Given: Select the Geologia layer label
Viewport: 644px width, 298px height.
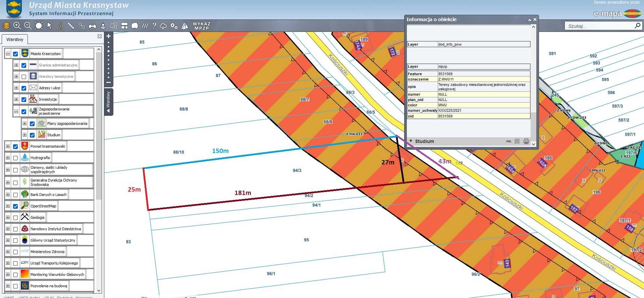Looking at the screenshot, I should pos(37,217).
